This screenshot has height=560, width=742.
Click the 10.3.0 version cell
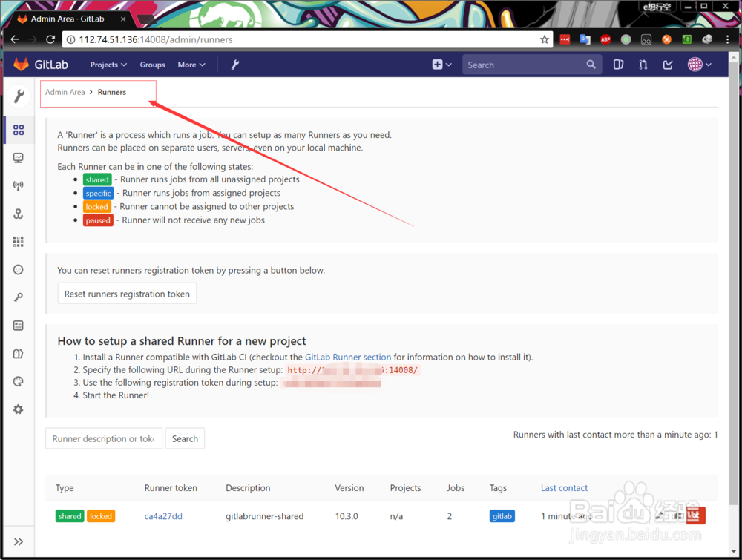pos(347,516)
